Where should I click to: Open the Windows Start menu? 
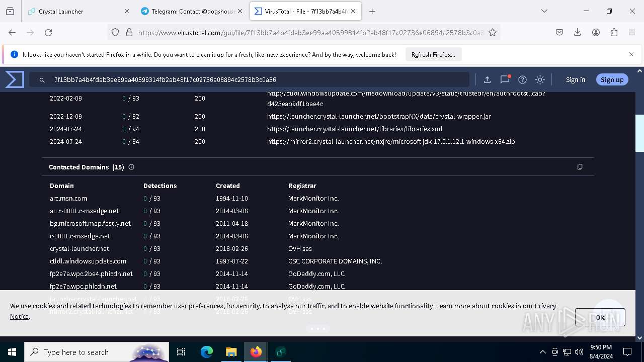coord(12,352)
